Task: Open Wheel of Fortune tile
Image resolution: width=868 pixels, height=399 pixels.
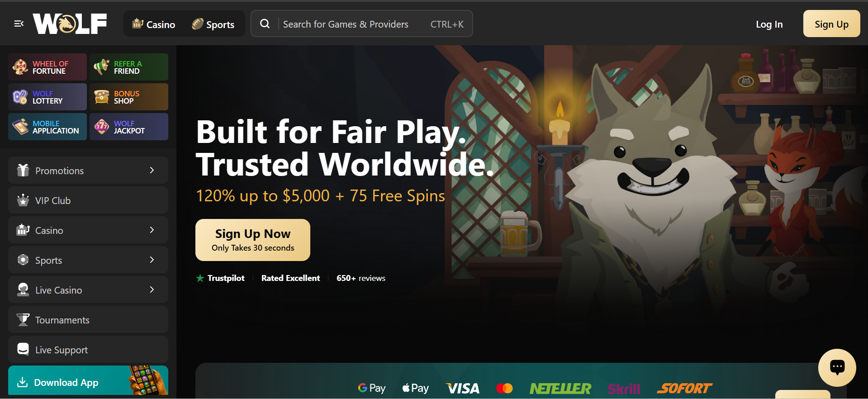Action: tap(47, 67)
